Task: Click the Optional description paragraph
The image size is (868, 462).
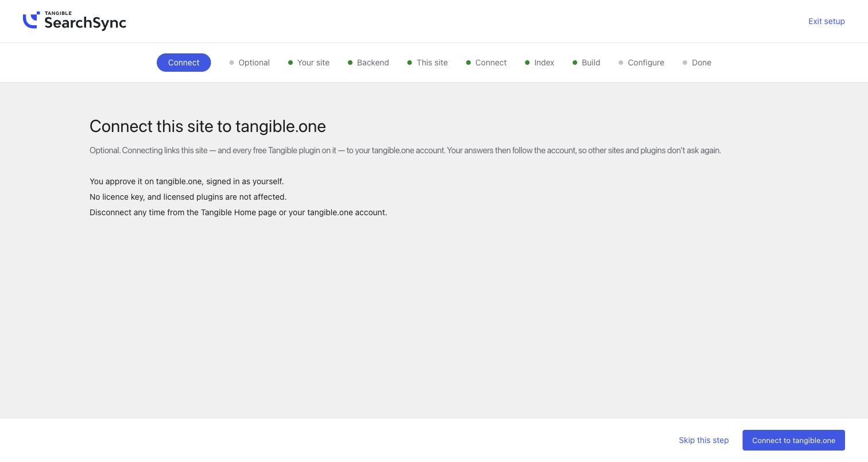Action: [405, 150]
